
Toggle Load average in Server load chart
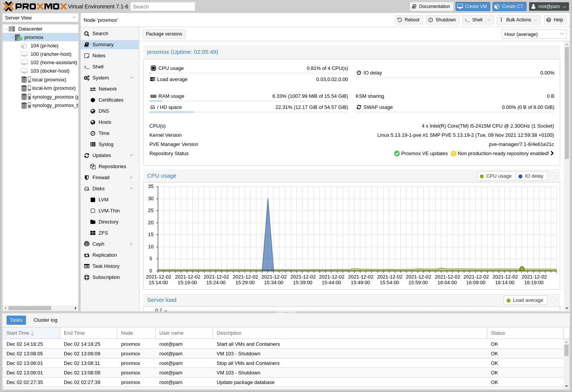pos(525,300)
